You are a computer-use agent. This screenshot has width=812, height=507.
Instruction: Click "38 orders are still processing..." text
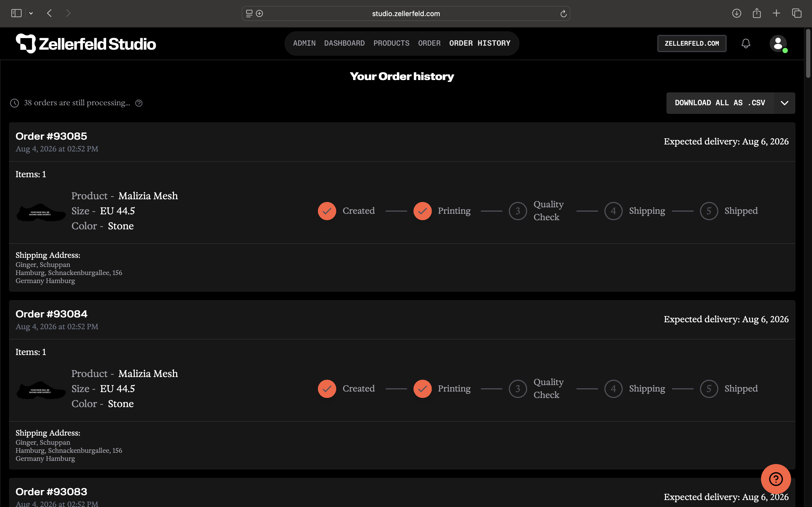tap(77, 103)
